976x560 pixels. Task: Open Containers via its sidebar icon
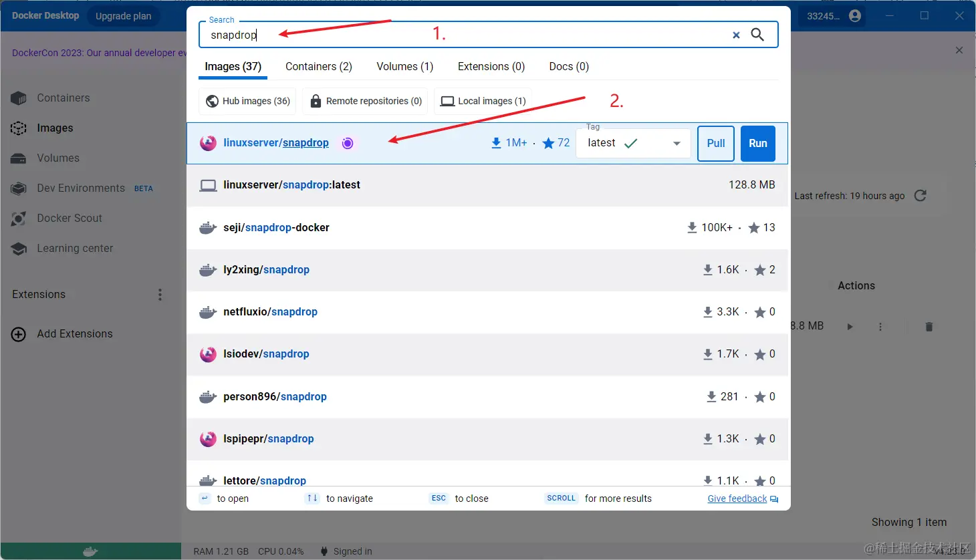(19, 98)
